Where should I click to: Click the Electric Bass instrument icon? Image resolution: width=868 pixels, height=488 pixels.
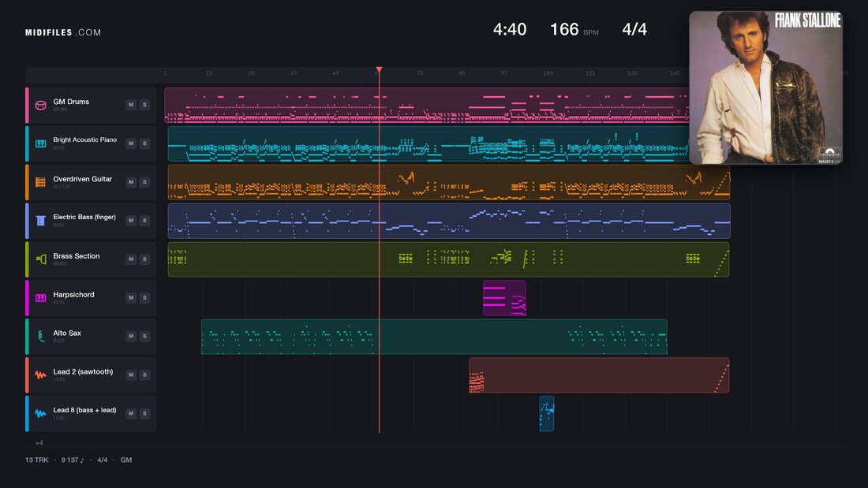(40, 221)
